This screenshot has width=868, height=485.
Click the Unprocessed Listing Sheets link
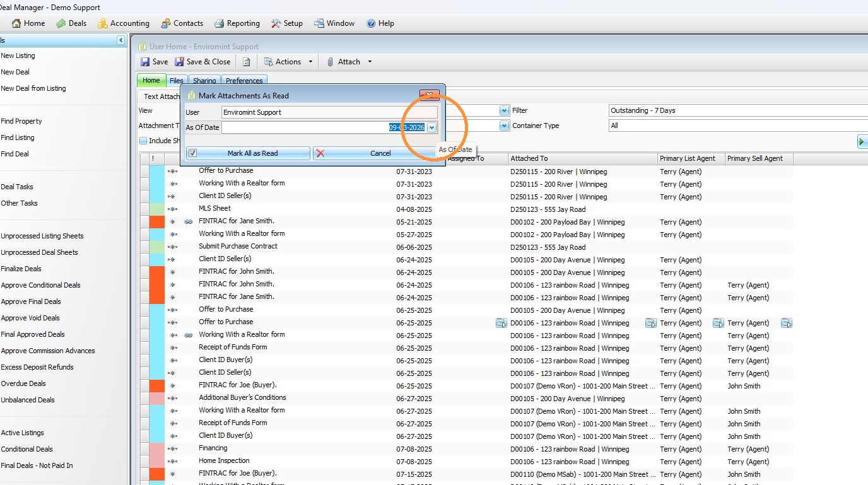[42, 236]
